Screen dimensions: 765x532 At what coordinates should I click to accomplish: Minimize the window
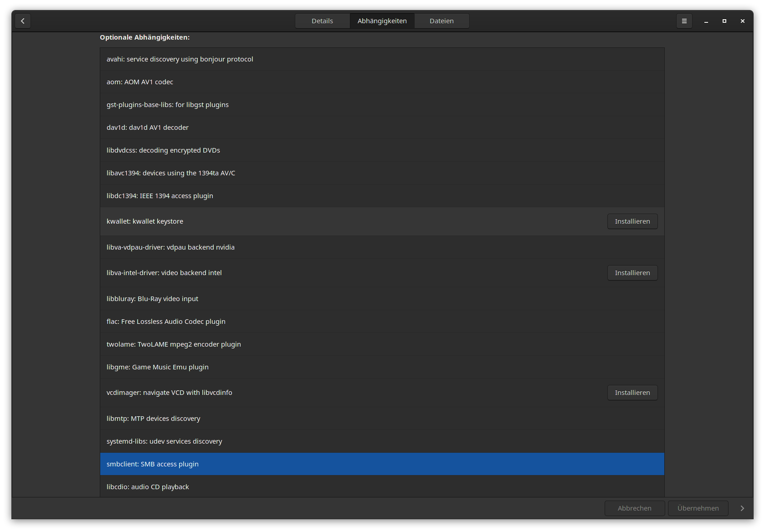click(x=706, y=21)
